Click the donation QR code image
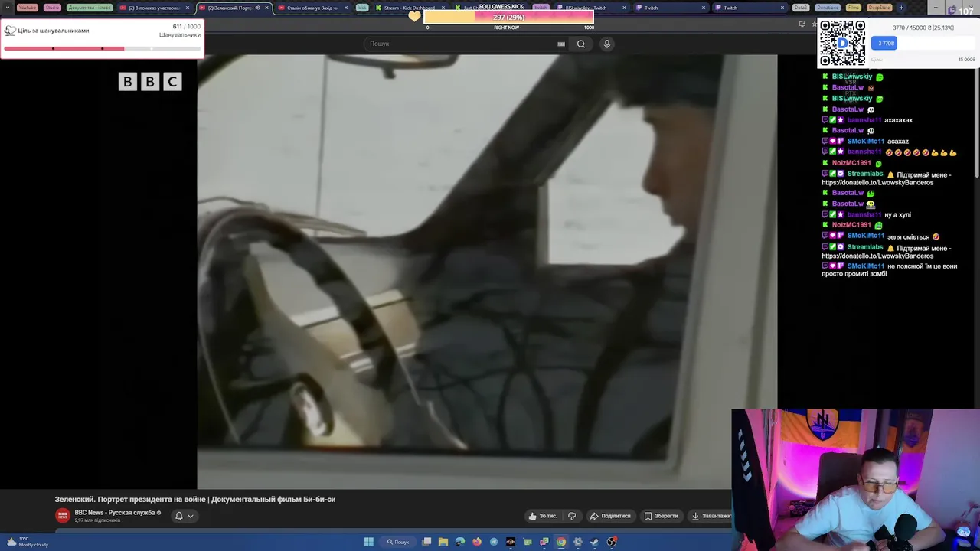Image resolution: width=980 pixels, height=551 pixels. tap(842, 43)
